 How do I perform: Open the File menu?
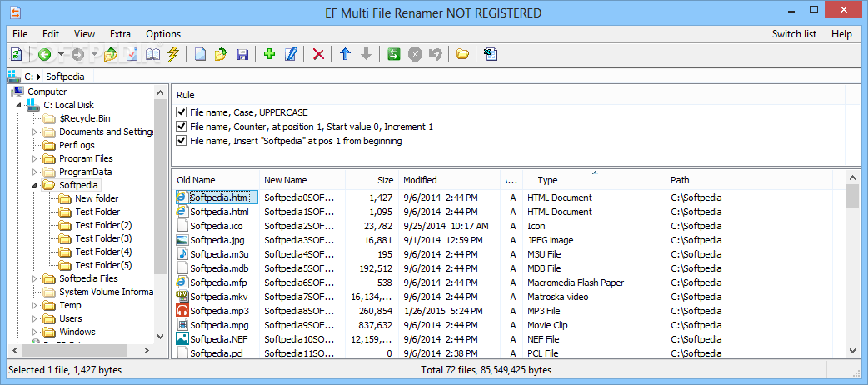[x=20, y=34]
